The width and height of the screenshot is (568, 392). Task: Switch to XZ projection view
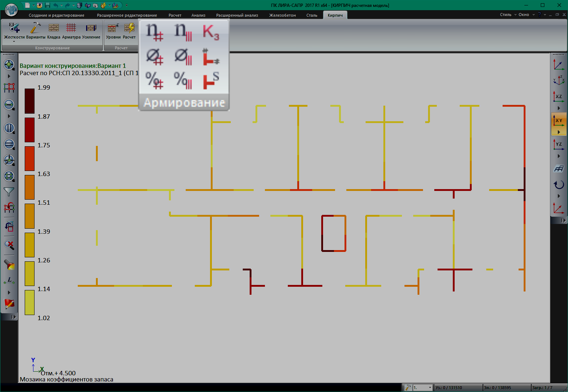[559, 97]
